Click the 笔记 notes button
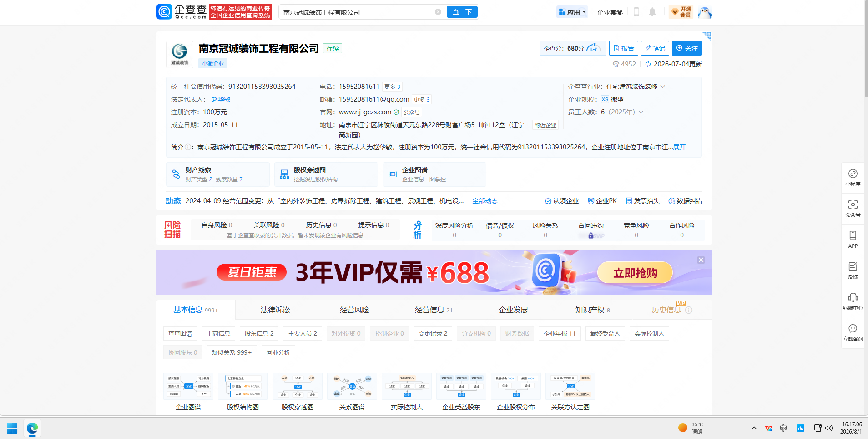 (655, 48)
